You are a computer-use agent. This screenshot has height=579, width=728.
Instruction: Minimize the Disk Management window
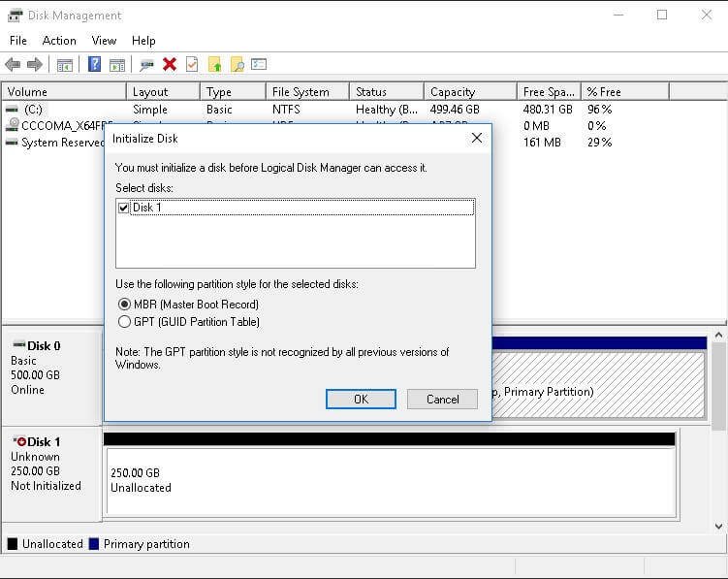point(618,15)
